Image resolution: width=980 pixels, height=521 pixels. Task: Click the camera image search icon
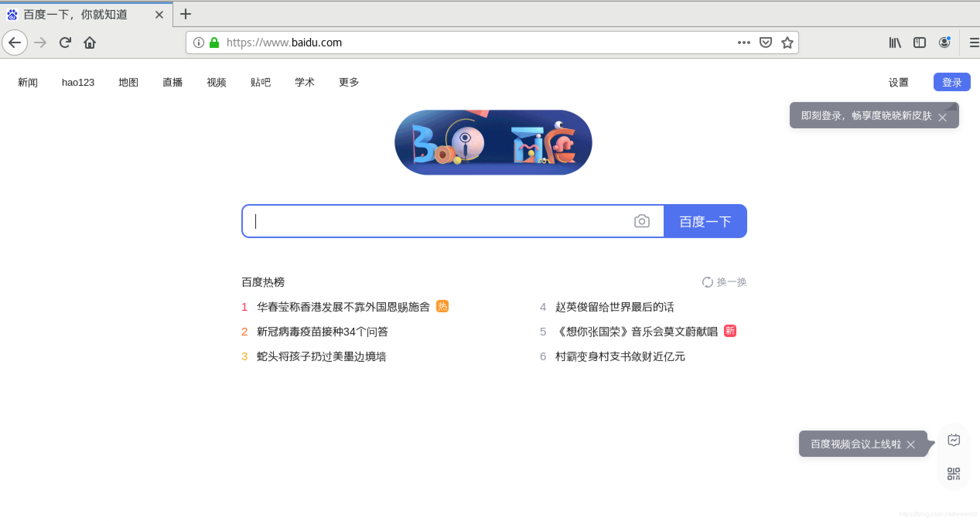coord(642,221)
